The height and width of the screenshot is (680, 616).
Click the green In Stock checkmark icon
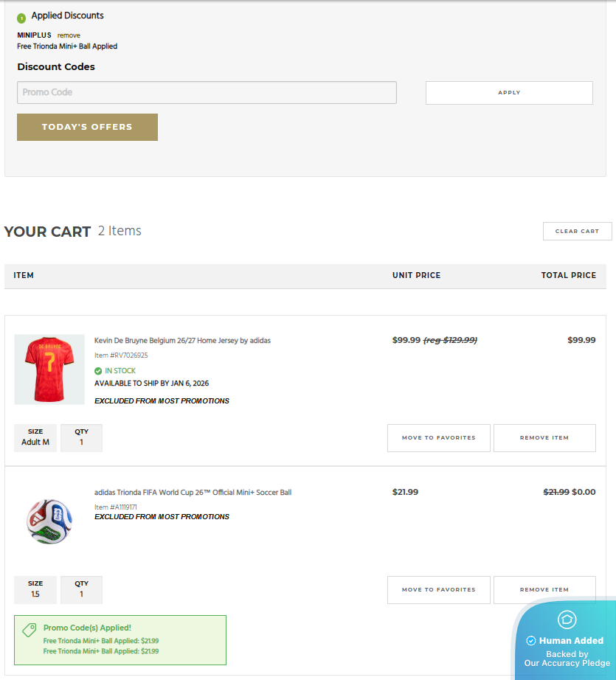[x=98, y=371]
